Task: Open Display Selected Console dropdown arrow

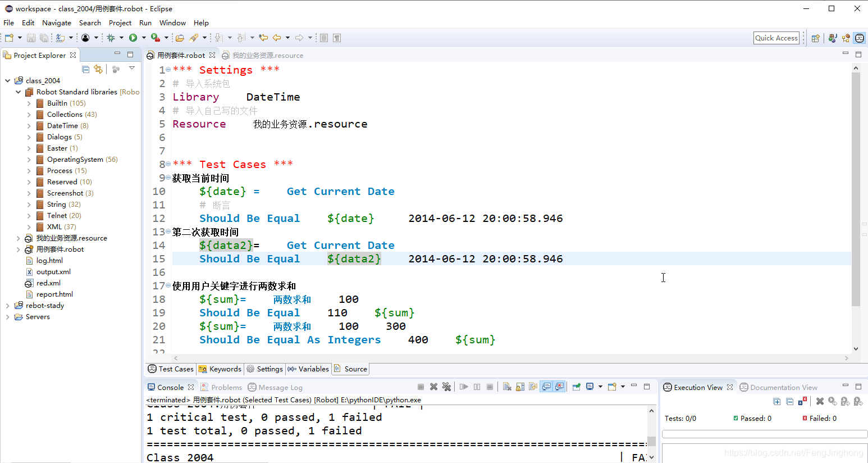Action: [600, 387]
